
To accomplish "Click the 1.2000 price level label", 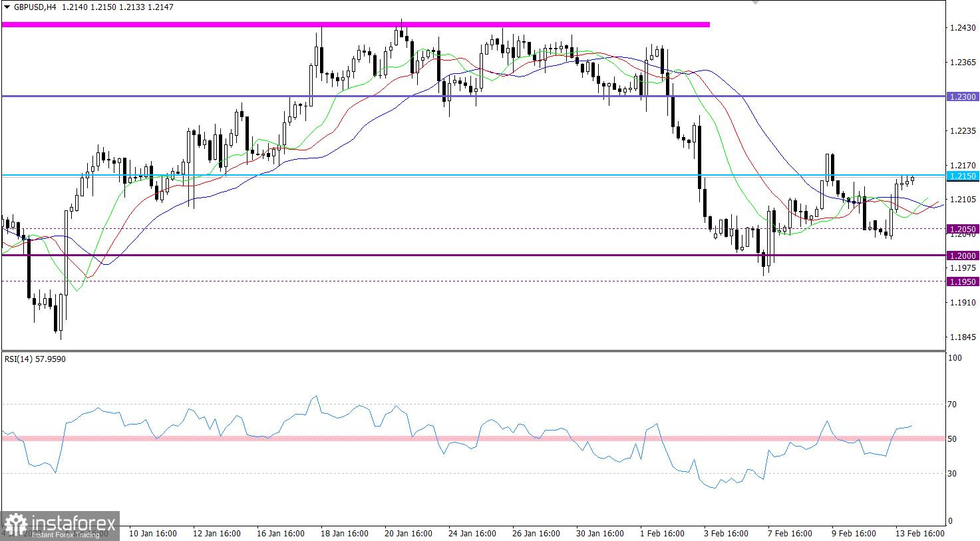I will pyautogui.click(x=963, y=256).
